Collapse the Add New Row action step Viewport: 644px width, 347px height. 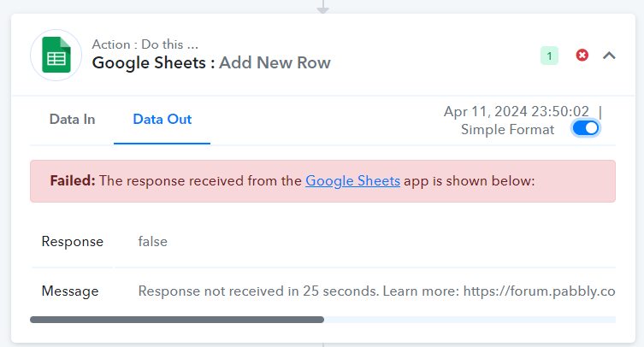point(609,56)
